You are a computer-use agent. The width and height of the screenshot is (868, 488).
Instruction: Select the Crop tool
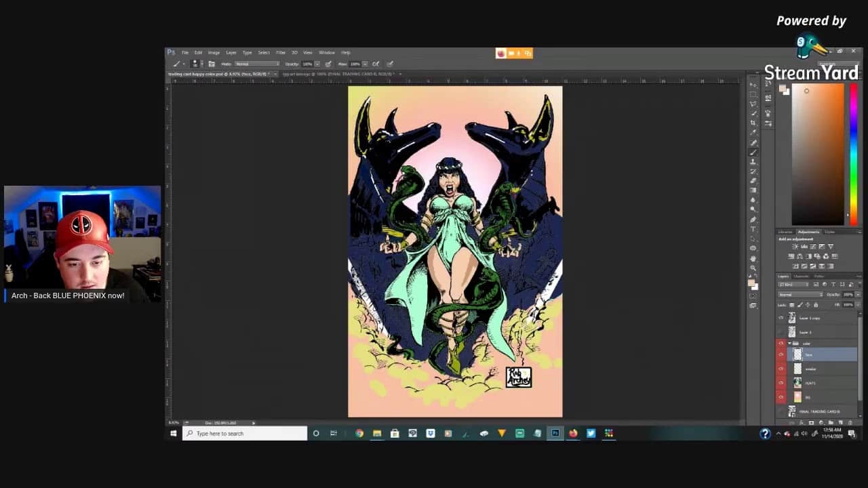click(x=753, y=123)
